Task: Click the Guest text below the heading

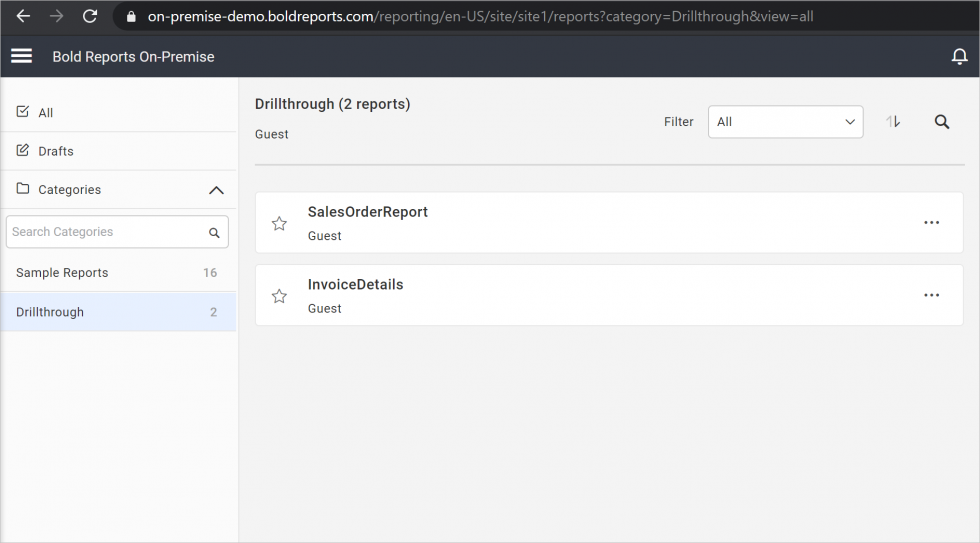Action: [272, 134]
